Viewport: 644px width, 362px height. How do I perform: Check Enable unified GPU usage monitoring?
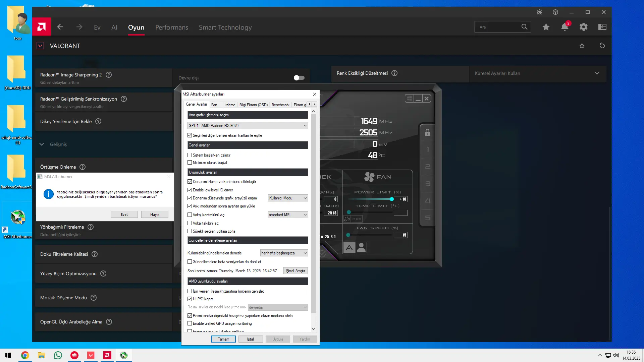click(190, 323)
